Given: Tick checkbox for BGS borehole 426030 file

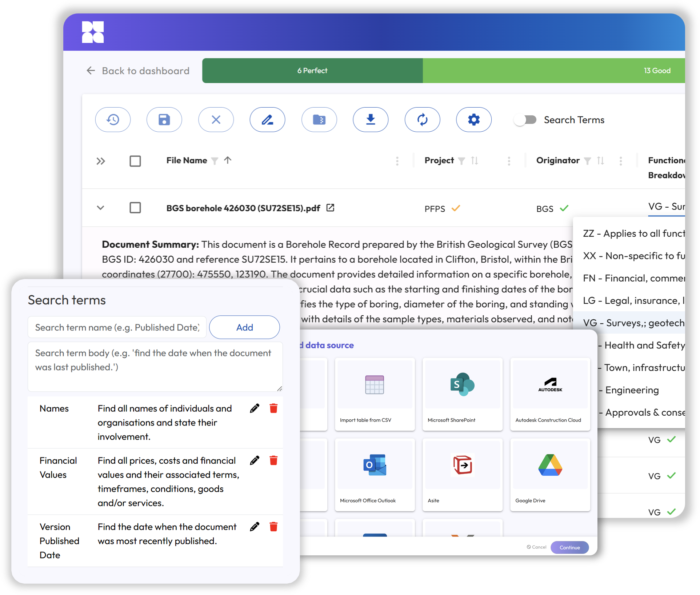Looking at the screenshot, I should click(135, 208).
